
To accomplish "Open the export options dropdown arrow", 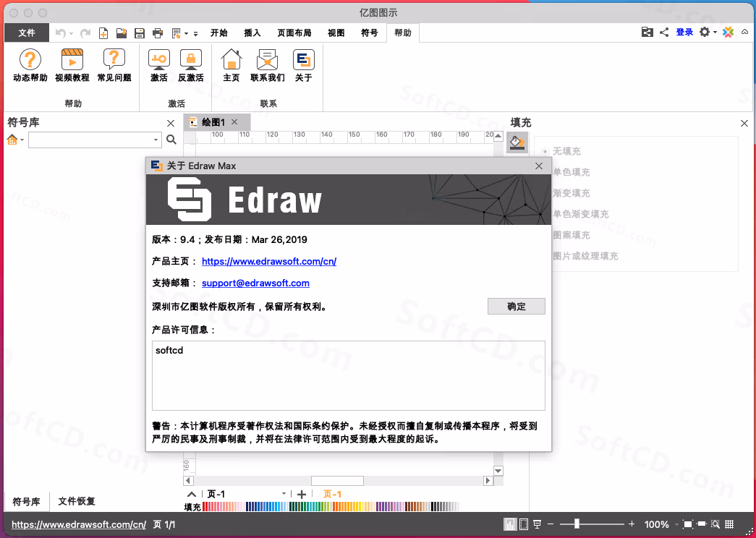I will (x=186, y=33).
